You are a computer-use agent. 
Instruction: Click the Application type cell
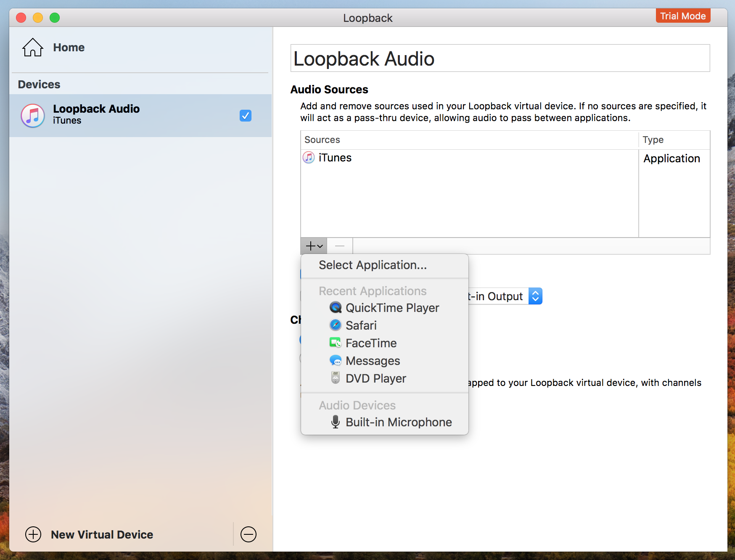pos(672,158)
